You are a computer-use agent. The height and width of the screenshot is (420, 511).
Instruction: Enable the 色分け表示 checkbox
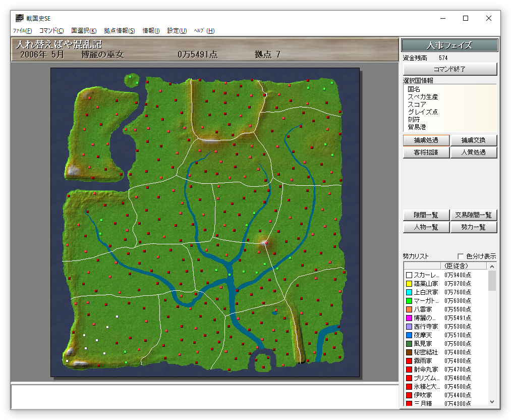click(x=460, y=256)
